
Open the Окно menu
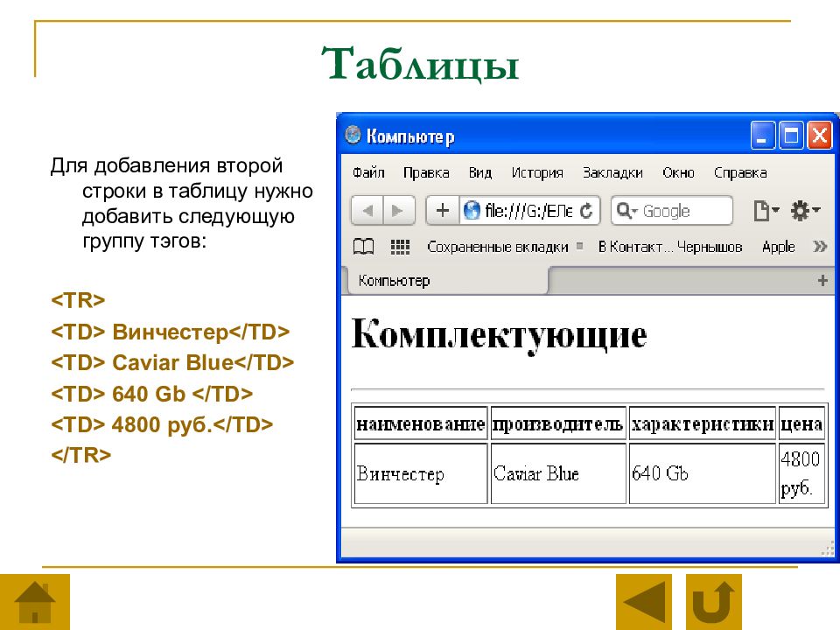(678, 172)
